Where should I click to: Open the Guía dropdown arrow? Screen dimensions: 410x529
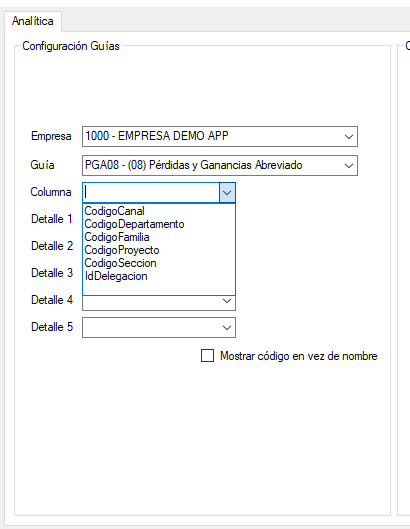coord(349,166)
